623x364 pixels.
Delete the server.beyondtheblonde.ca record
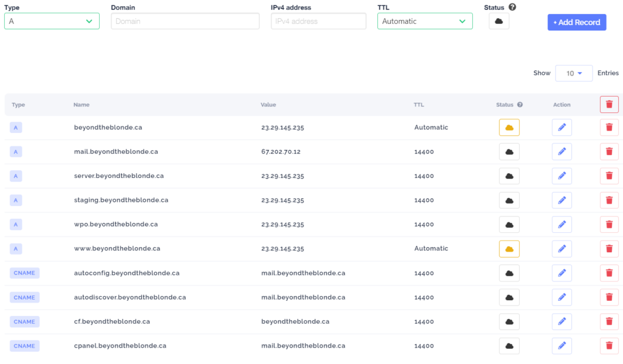pos(609,176)
